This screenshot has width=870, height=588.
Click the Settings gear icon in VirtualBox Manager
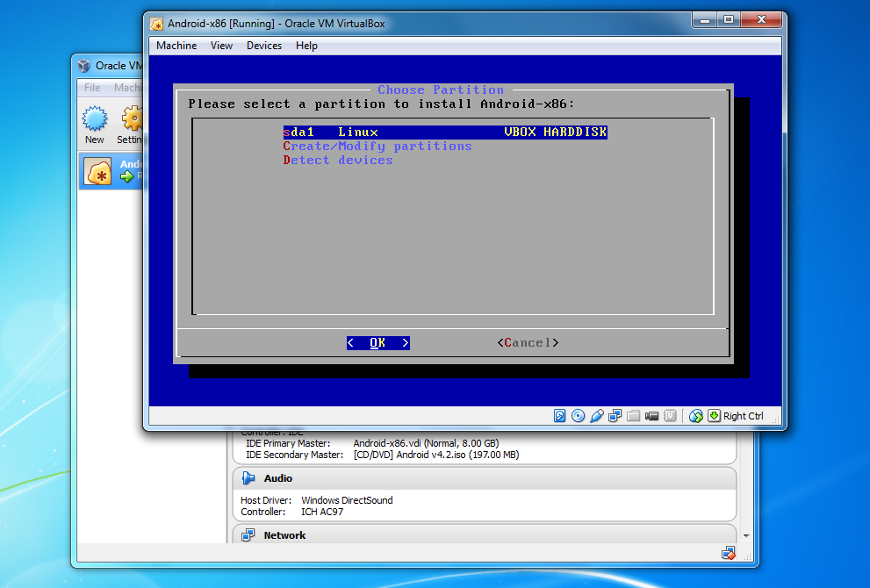point(133,118)
